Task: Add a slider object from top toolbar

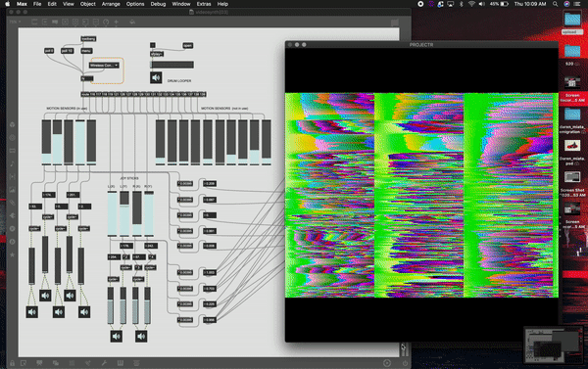Action: pyautogui.click(x=95, y=23)
